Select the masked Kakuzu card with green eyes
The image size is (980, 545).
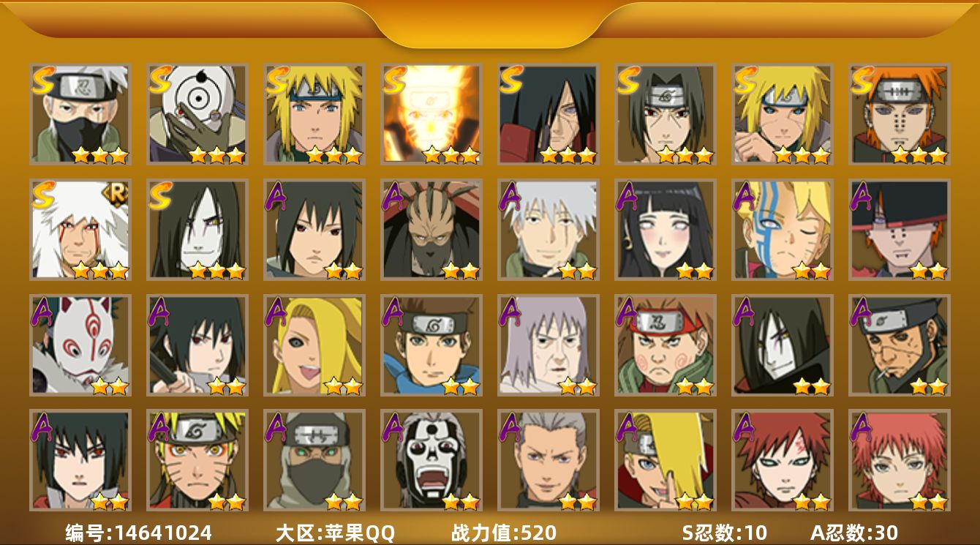point(314,460)
